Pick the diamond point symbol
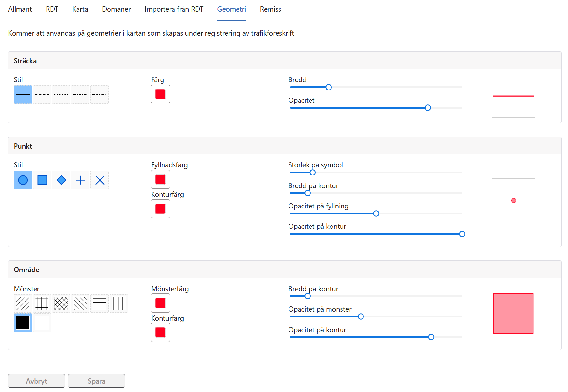Viewport: 568px width, 392px height. point(61,180)
